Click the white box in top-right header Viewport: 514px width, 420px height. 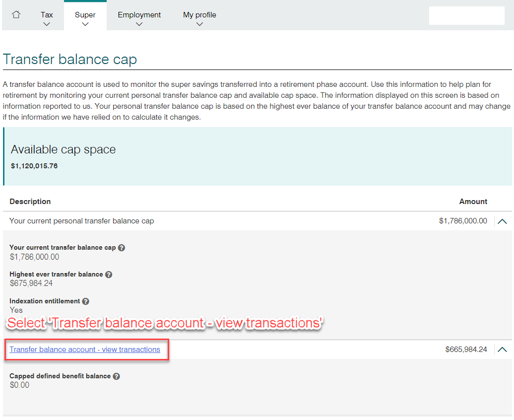(x=466, y=16)
